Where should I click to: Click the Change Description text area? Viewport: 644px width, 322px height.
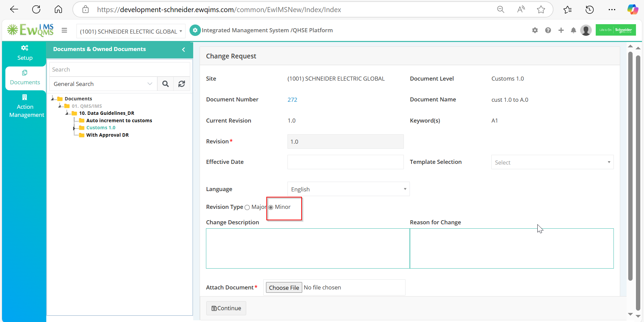point(308,248)
